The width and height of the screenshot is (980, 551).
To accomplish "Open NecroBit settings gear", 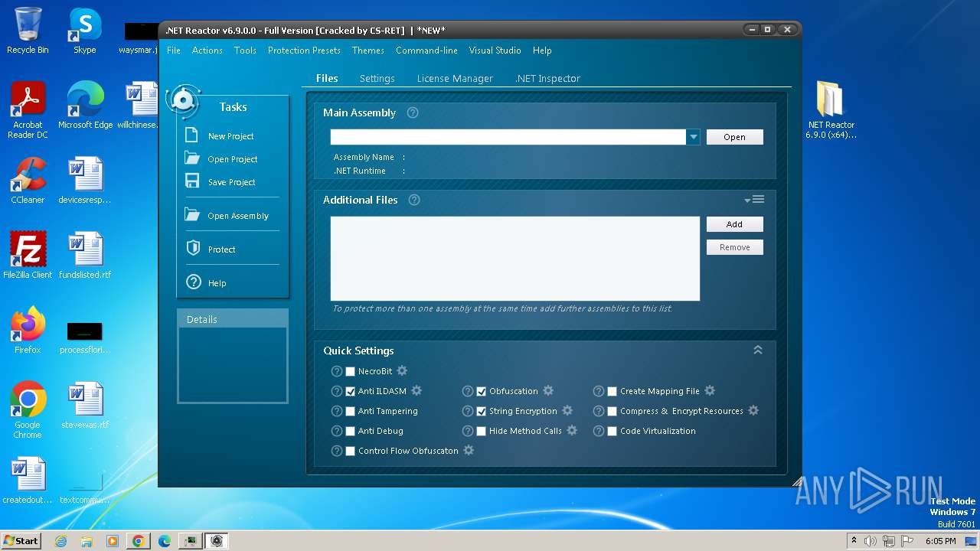I will tap(402, 370).
